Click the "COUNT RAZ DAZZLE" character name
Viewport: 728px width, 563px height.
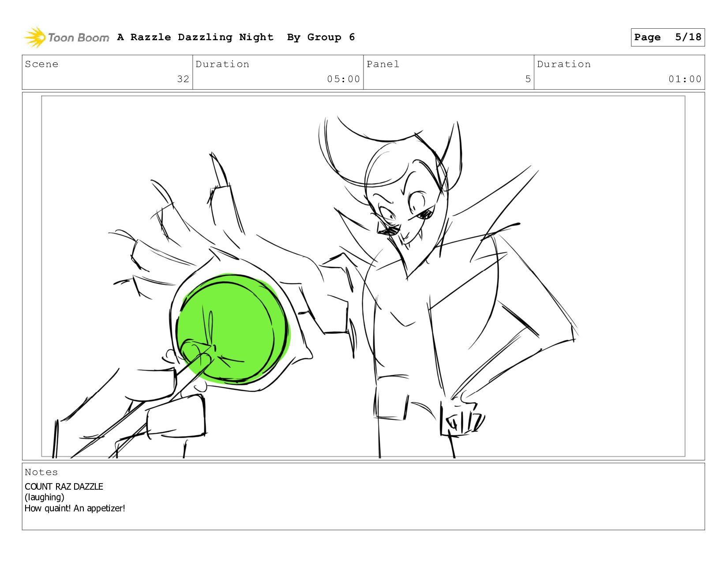click(x=64, y=487)
